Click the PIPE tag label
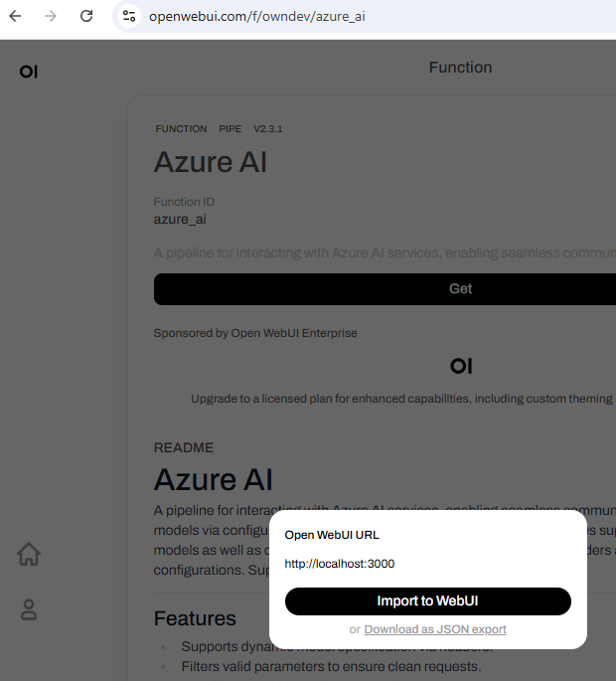This screenshot has width=616, height=681. coord(231,129)
